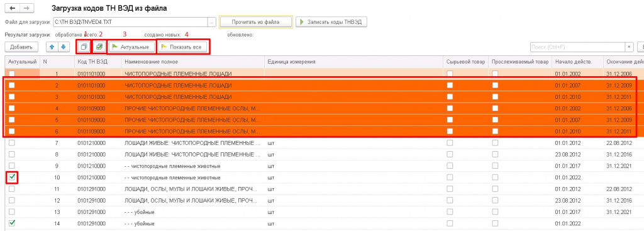Click 'Прочитать из файла' button

click(255, 22)
